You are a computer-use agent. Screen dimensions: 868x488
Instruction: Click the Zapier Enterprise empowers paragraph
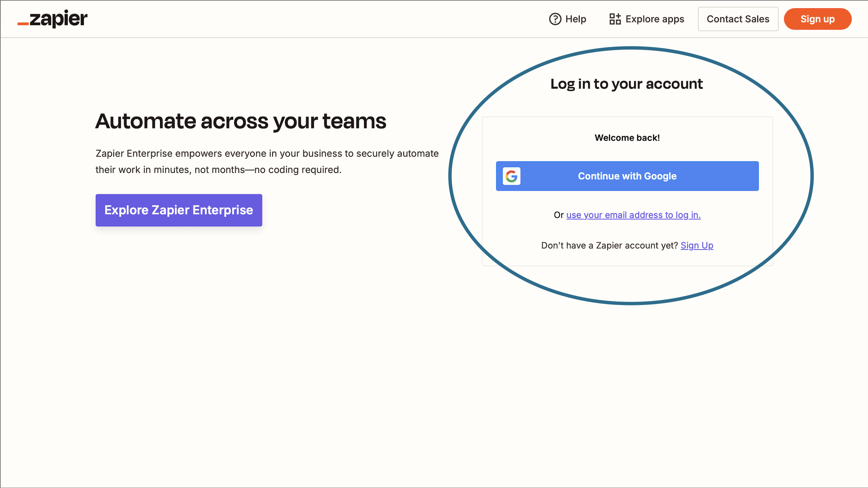click(x=267, y=161)
